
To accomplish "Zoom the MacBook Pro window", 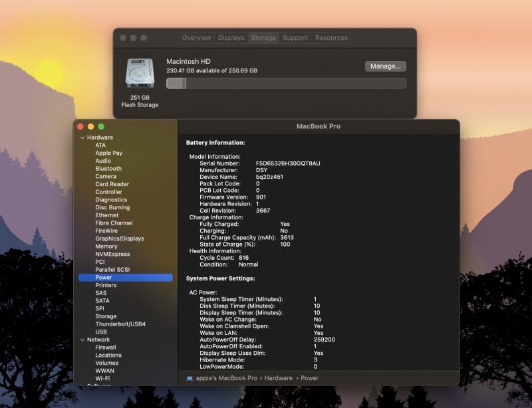I will [101, 126].
